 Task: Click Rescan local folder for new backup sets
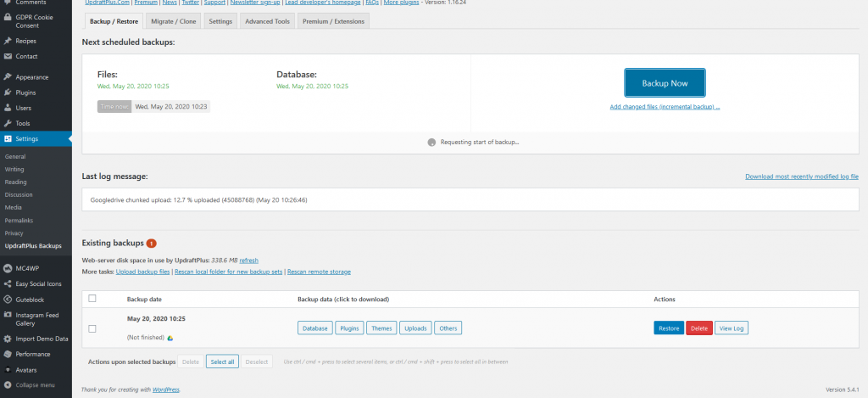(x=229, y=272)
